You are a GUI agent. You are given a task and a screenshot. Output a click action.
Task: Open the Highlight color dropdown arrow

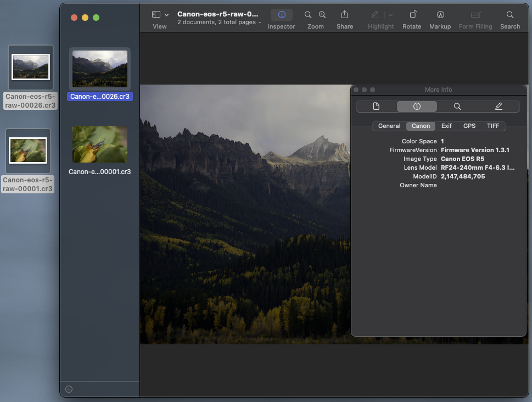(390, 15)
